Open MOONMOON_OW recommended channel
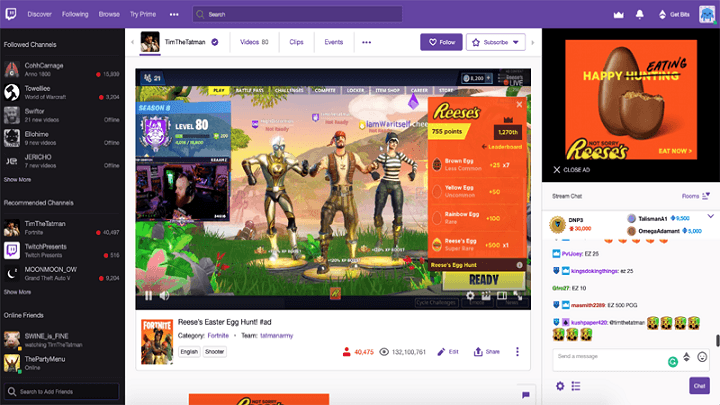The width and height of the screenshot is (720, 405). 62,274
